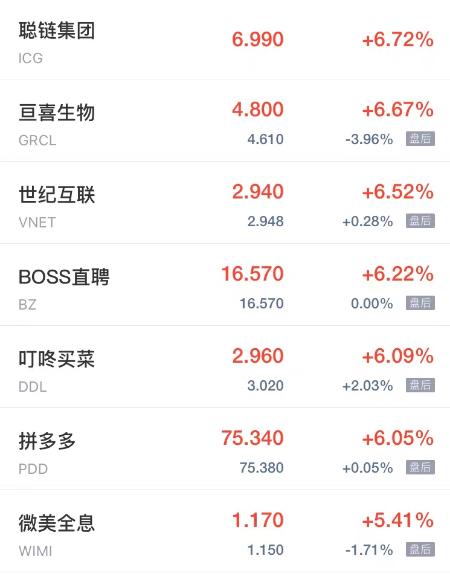Tap the 盘后 badge for GRCL
450x575 pixels.
pos(420,139)
